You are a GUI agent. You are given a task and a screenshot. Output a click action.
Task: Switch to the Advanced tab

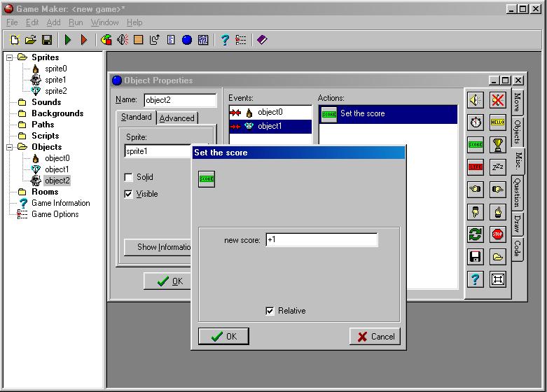[x=177, y=118]
